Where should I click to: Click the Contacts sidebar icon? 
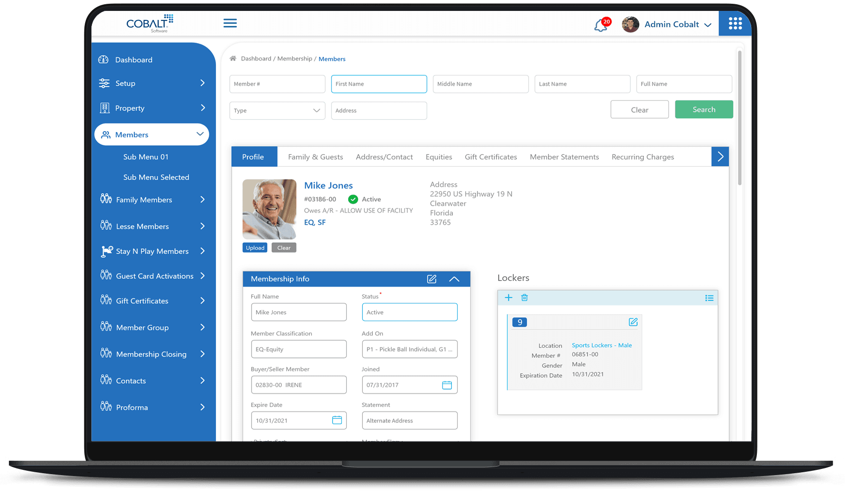(x=106, y=380)
